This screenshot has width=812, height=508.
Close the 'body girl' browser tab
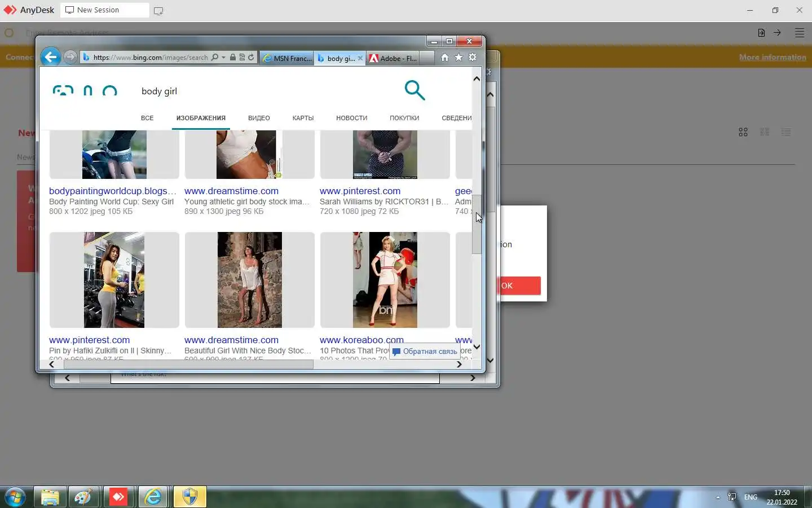[360, 58]
